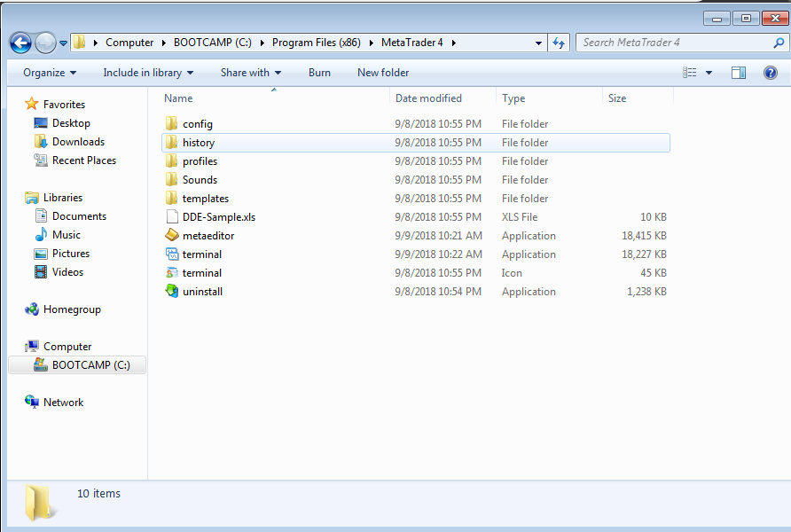Open the Pictures library
791x532 pixels.
(x=71, y=254)
